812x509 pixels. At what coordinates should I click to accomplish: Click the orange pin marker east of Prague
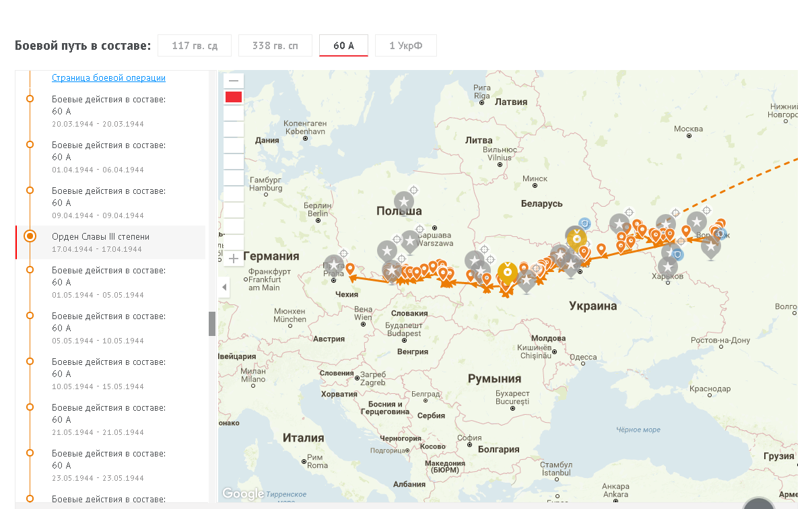click(350, 269)
